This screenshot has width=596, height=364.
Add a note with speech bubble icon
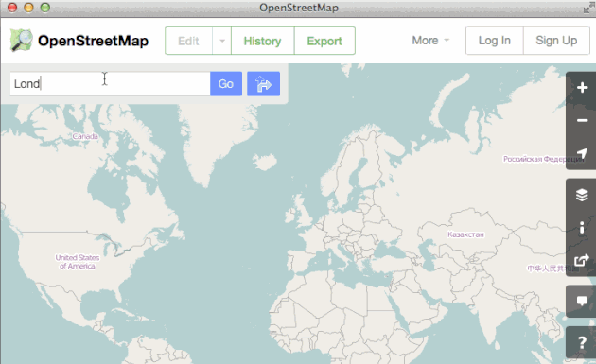[581, 302]
